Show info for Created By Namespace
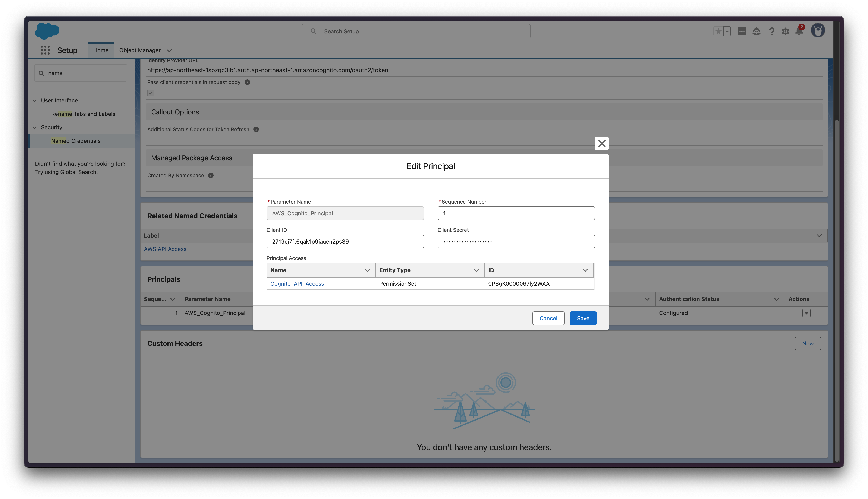868x499 pixels. (x=211, y=175)
